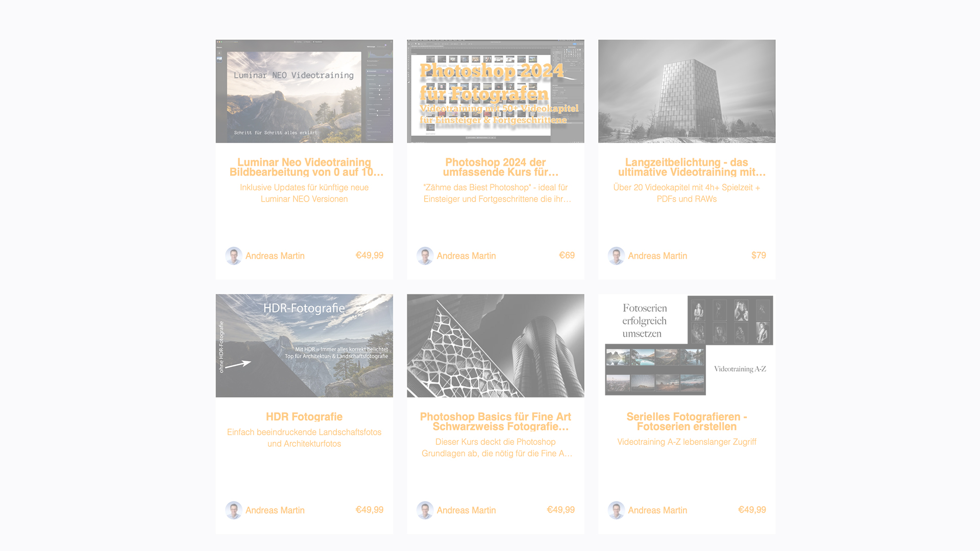Click description 'Inklusive Updates für künftige neue Luminar NEO Versionen'
This screenshot has width=980, height=551.
click(304, 193)
